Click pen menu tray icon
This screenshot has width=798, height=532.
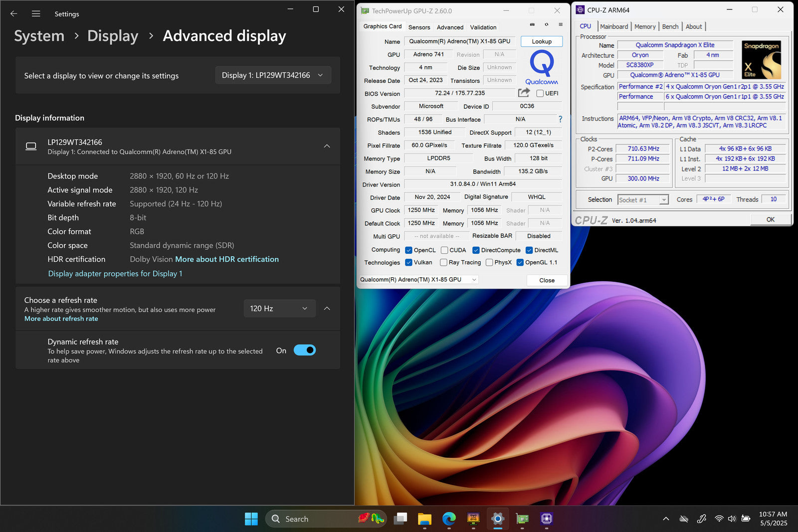coord(702,519)
